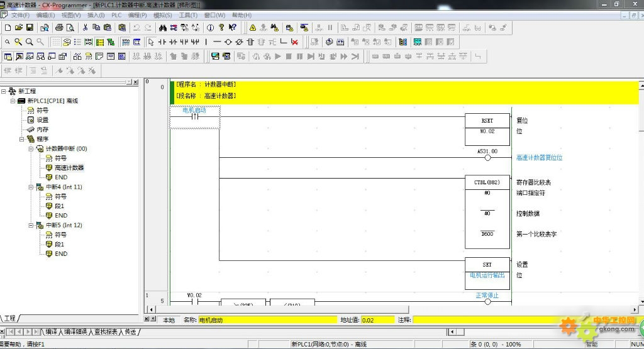Open the 文件(F) menu
The image size is (644, 349).
click(x=20, y=15)
